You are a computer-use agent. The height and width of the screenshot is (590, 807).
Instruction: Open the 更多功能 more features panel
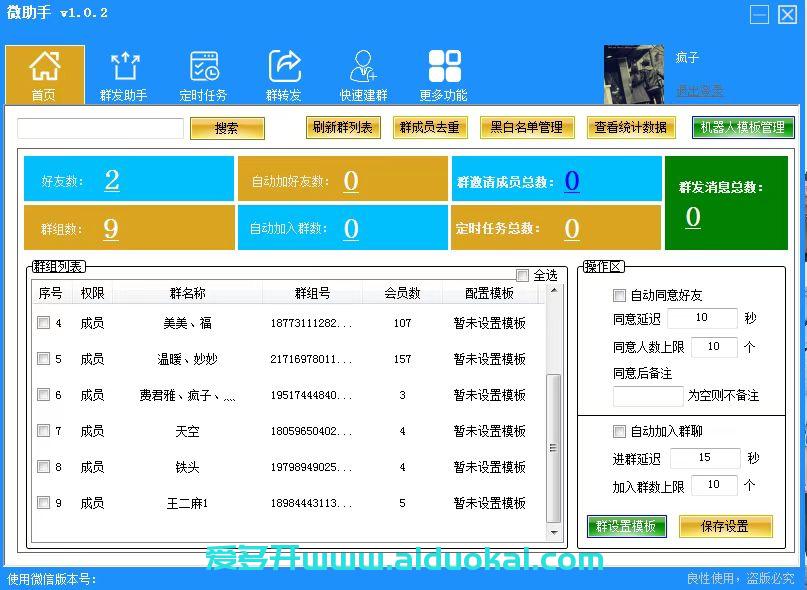[444, 72]
